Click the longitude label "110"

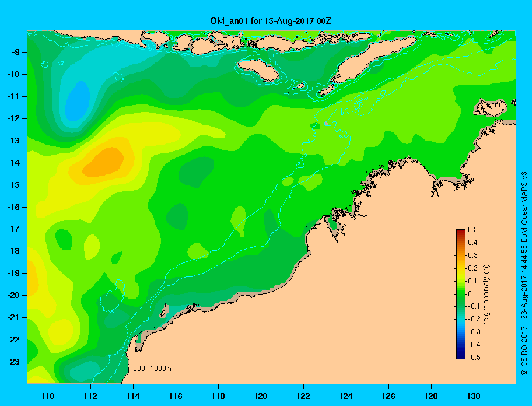pos(48,396)
